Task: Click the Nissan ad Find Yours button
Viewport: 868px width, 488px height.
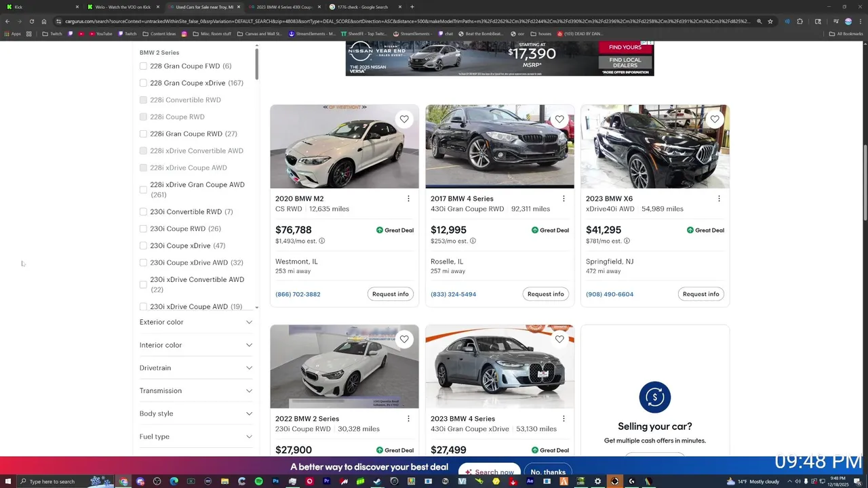Action: click(625, 47)
